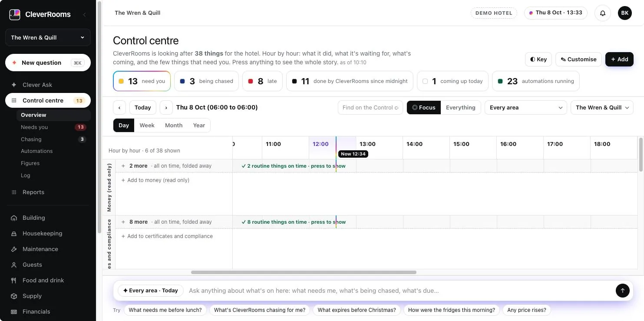Click the Now 12:34 timeline marker
Screen dimensions: 644x321
point(353,154)
